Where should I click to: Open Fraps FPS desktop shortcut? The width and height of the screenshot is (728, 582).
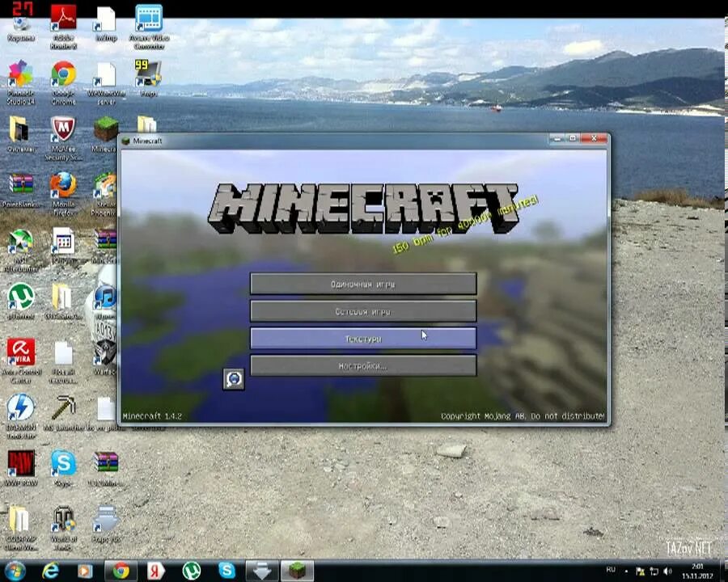coord(105,524)
